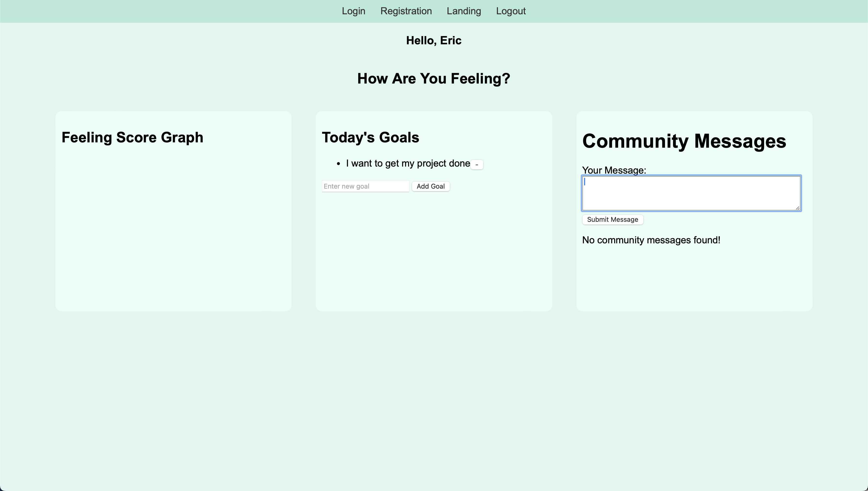This screenshot has height=491, width=868.
Task: Click the goal list bullet point
Action: pos(339,164)
